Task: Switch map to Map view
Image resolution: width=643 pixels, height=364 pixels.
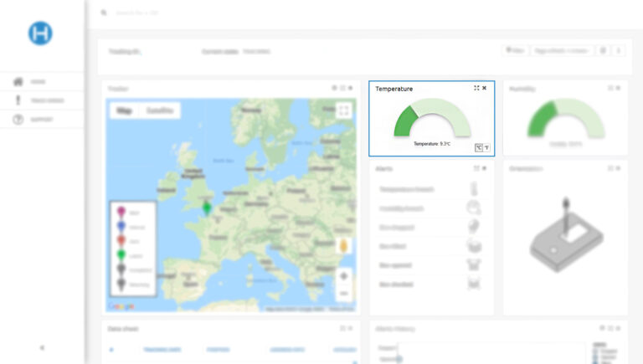Action: (x=124, y=110)
